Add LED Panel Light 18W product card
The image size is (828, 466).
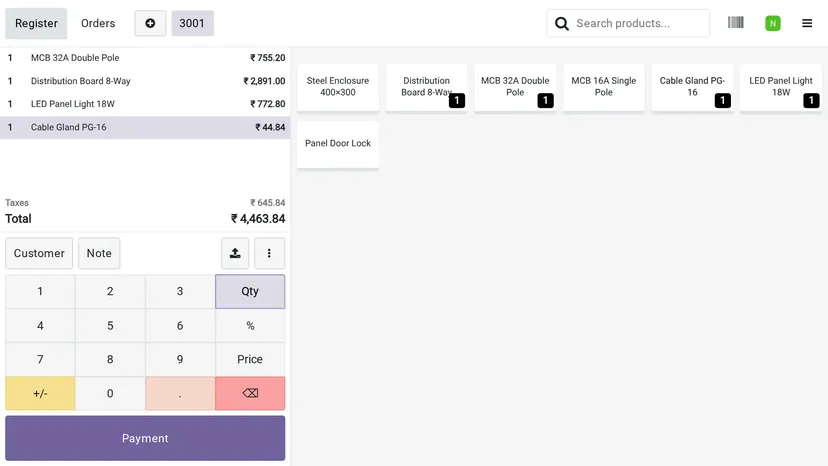point(781,87)
